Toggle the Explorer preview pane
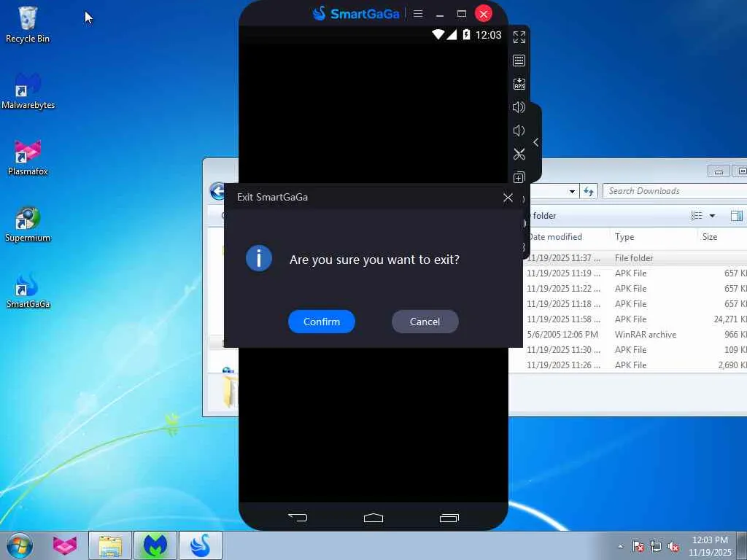This screenshot has height=560, width=747. (736, 216)
